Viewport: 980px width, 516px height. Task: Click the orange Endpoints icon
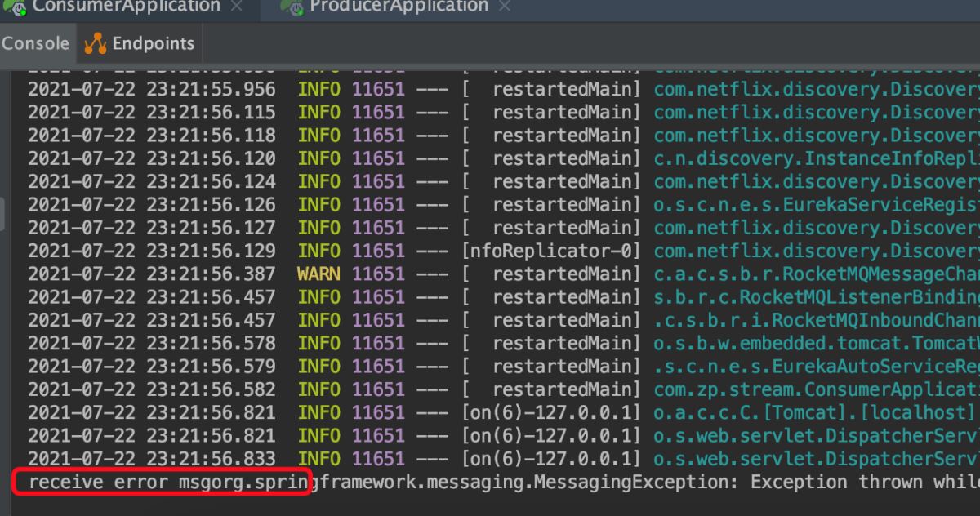(x=96, y=43)
